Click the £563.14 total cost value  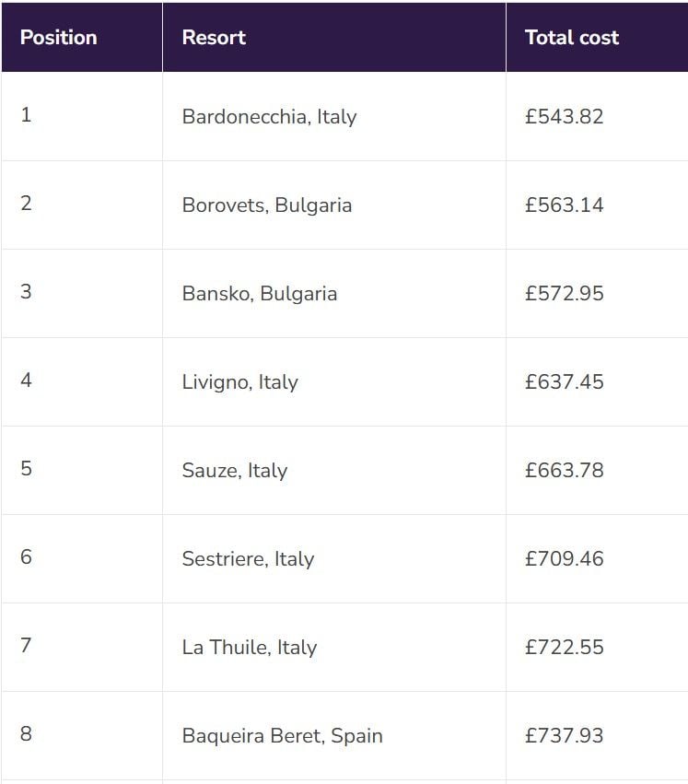[x=565, y=205]
